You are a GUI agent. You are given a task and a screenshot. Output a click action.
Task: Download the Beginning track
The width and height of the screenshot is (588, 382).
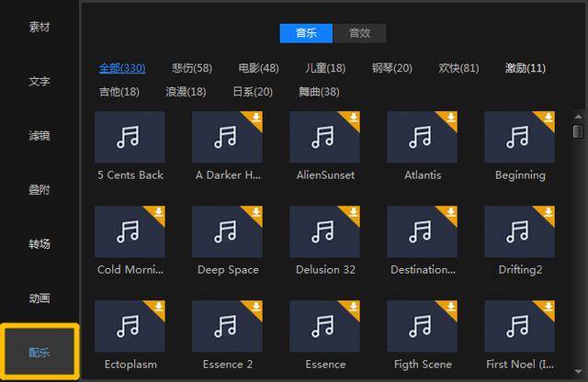548,118
